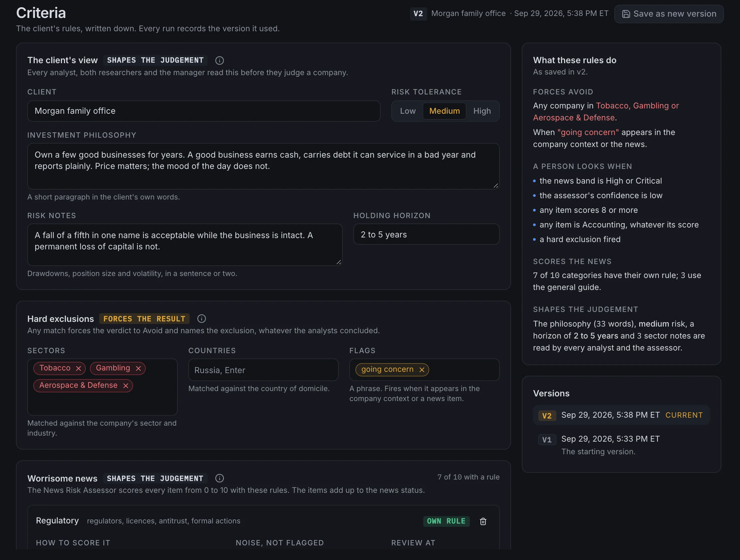Click 'a hard exclusion fired' bullet
The image size is (740, 560).
pos(580,239)
